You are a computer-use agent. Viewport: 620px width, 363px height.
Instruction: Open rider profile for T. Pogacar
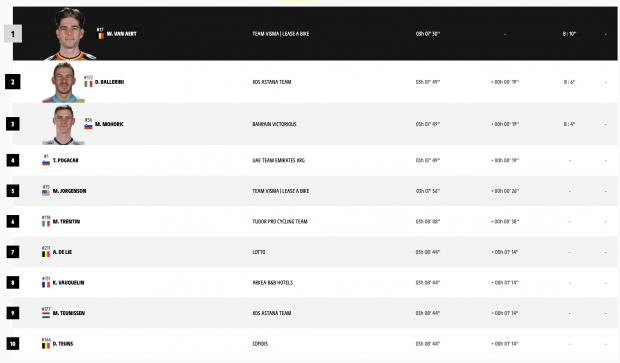(x=66, y=160)
